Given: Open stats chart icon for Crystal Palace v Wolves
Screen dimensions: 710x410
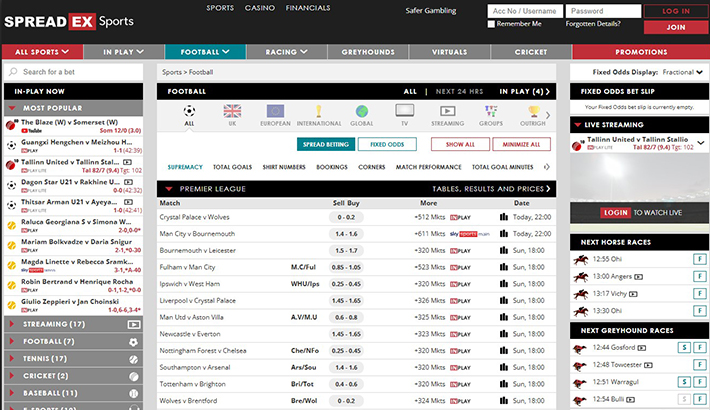Looking at the screenshot, I should pyautogui.click(x=504, y=217).
